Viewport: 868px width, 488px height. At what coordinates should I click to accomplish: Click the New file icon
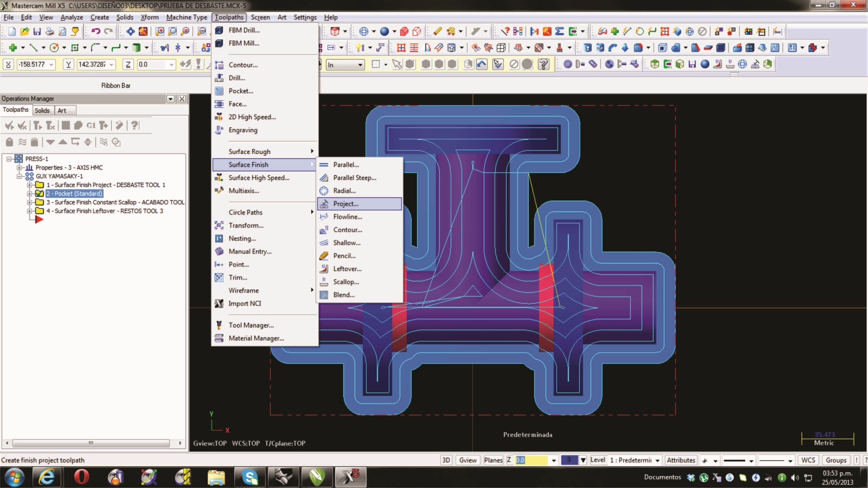12,32
